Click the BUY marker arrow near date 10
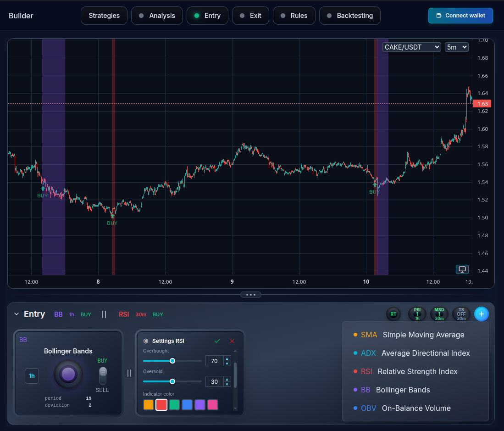 375,185
